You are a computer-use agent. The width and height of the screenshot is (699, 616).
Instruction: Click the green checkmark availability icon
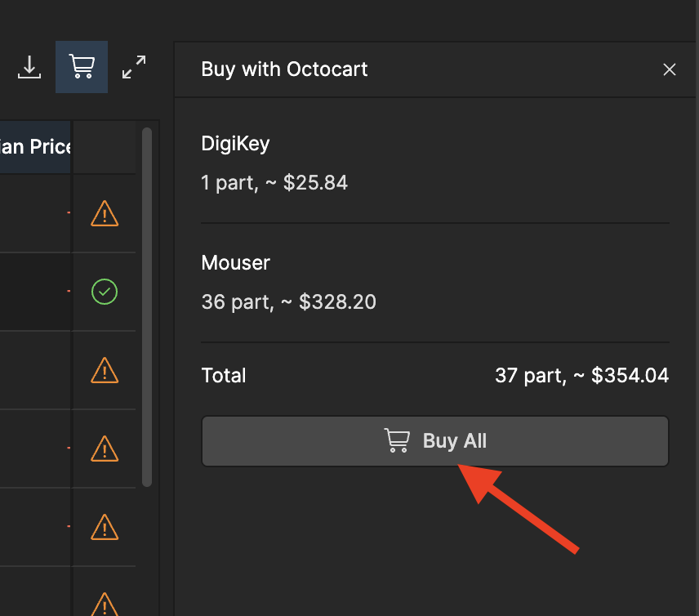click(x=105, y=292)
